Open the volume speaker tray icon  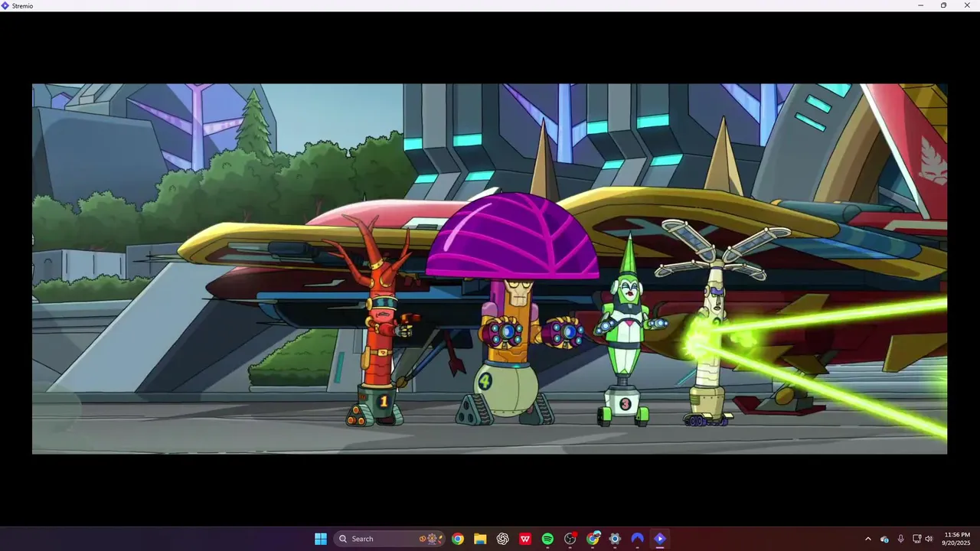point(929,539)
